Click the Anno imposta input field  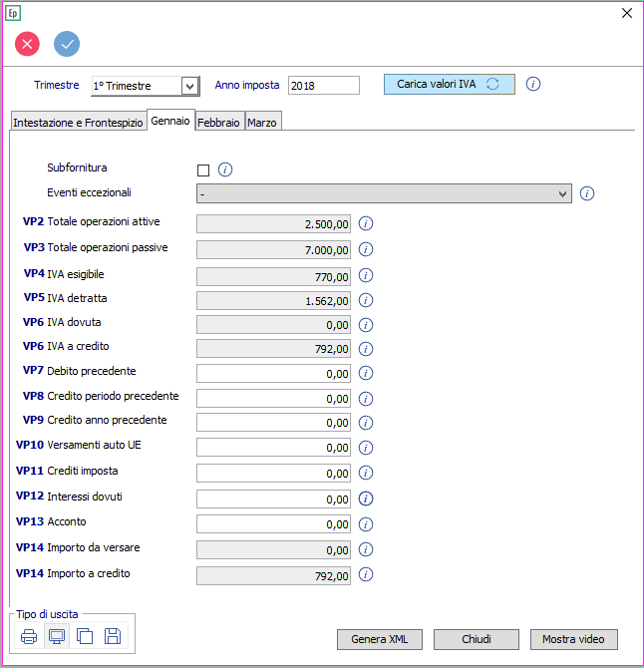(323, 86)
